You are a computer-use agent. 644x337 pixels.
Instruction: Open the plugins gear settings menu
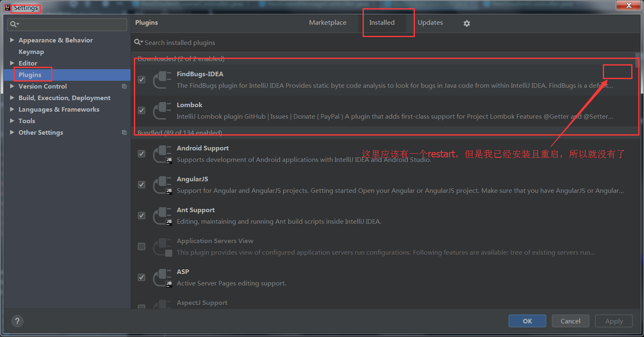[466, 23]
